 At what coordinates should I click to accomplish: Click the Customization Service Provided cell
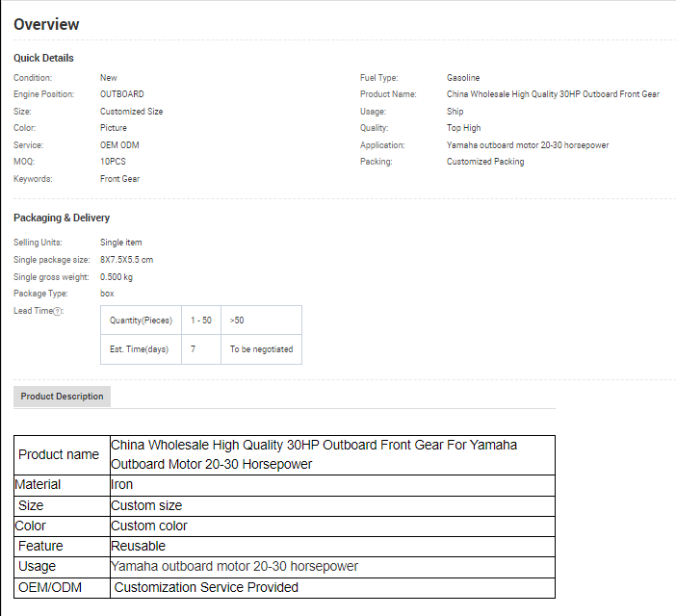(x=206, y=587)
